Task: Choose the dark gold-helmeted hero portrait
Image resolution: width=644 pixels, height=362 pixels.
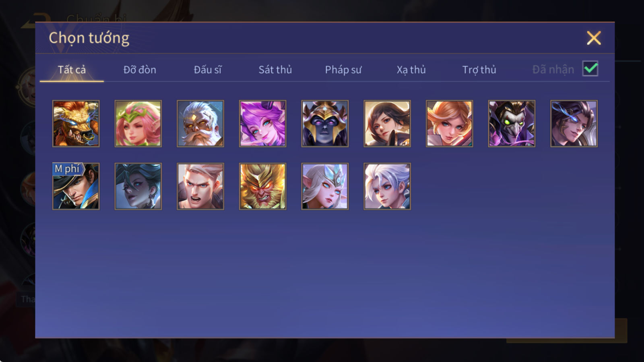Action: click(x=325, y=123)
